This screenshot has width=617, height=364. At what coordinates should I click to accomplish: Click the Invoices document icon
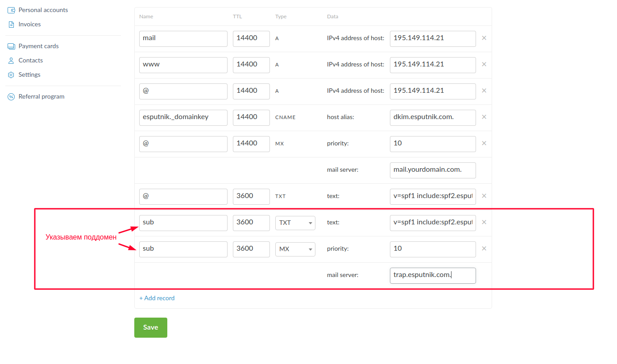pos(11,25)
